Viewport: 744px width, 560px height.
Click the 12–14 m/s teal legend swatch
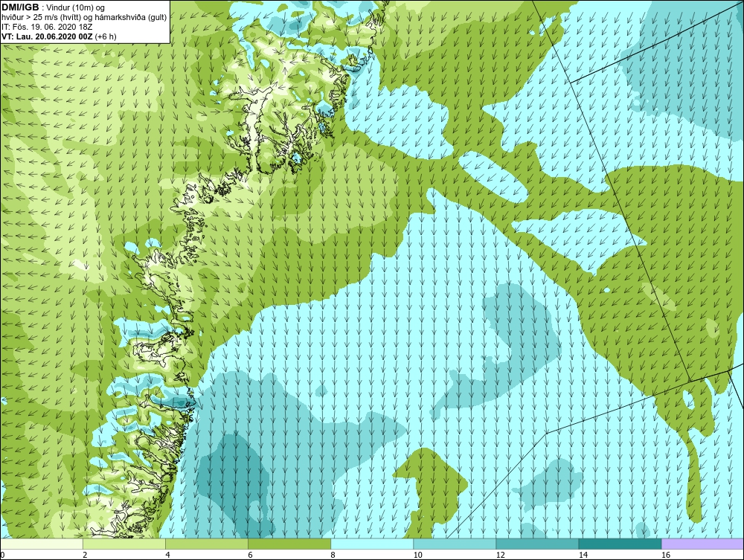(x=537, y=544)
